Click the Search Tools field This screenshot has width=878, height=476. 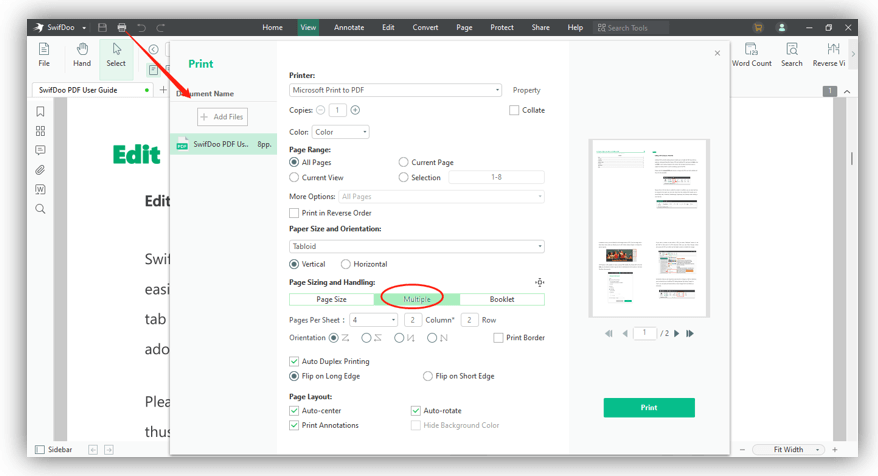click(631, 27)
